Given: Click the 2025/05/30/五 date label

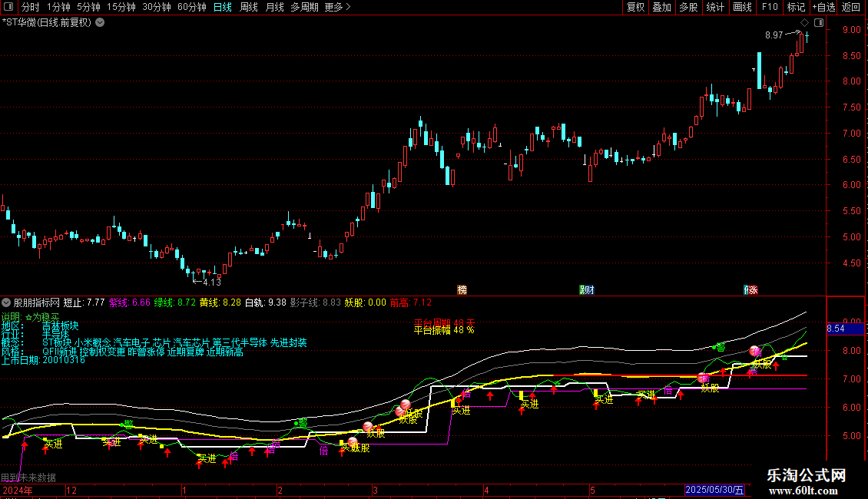Looking at the screenshot, I should 714,490.
